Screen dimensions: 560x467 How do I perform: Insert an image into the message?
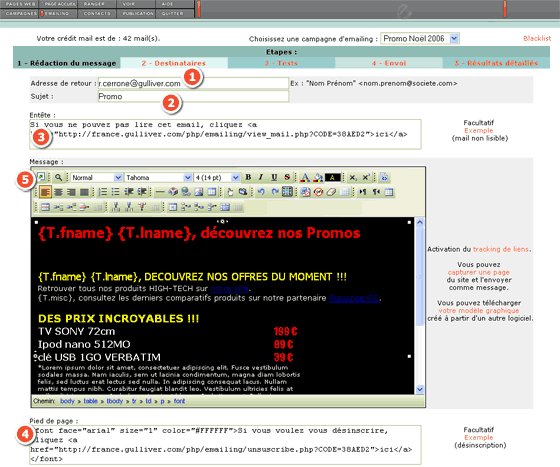point(199,192)
